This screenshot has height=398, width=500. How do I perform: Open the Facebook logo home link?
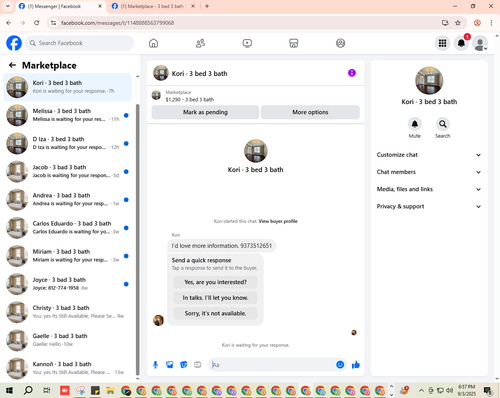[x=14, y=43]
